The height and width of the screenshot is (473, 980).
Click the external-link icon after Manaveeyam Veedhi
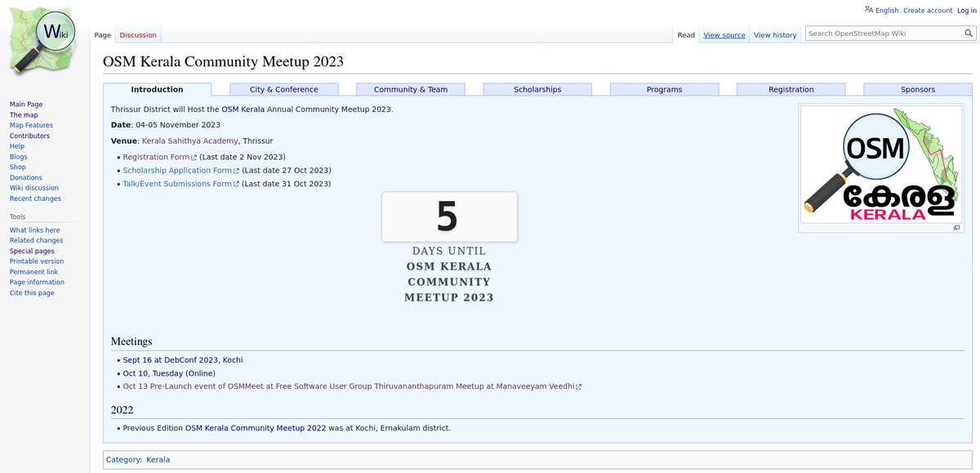[x=578, y=386]
